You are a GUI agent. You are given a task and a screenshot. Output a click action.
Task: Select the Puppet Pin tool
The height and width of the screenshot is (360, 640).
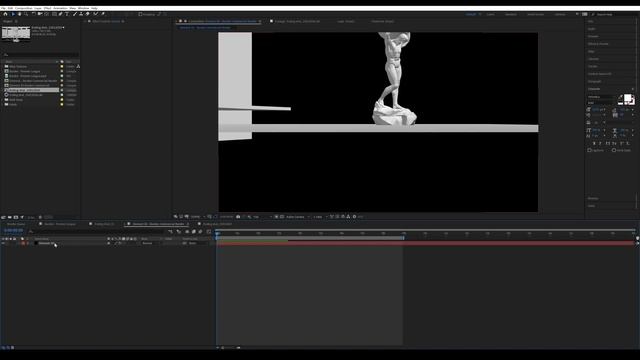(103, 14)
